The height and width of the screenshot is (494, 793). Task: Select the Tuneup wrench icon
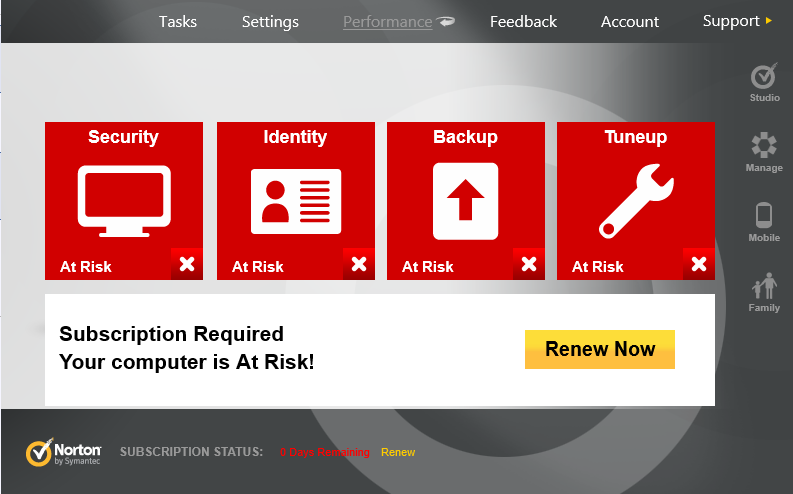coord(636,201)
